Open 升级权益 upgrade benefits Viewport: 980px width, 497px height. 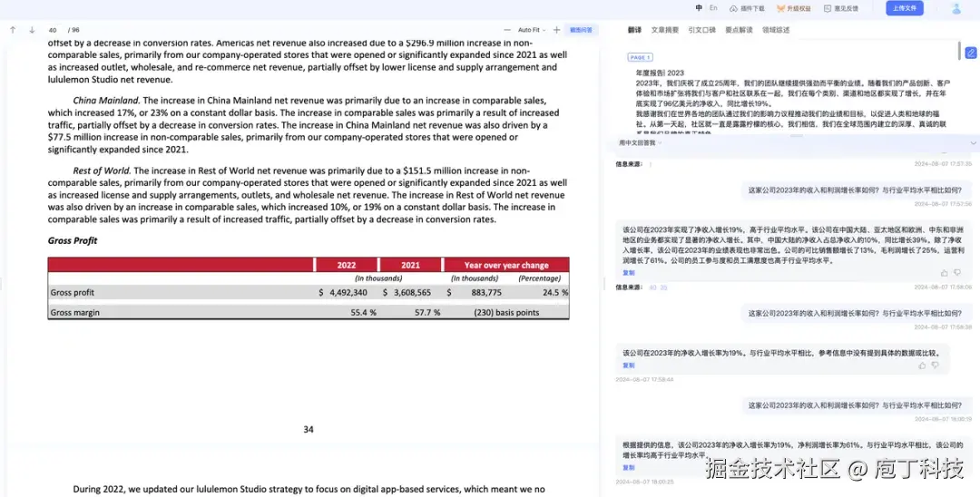pos(794,9)
